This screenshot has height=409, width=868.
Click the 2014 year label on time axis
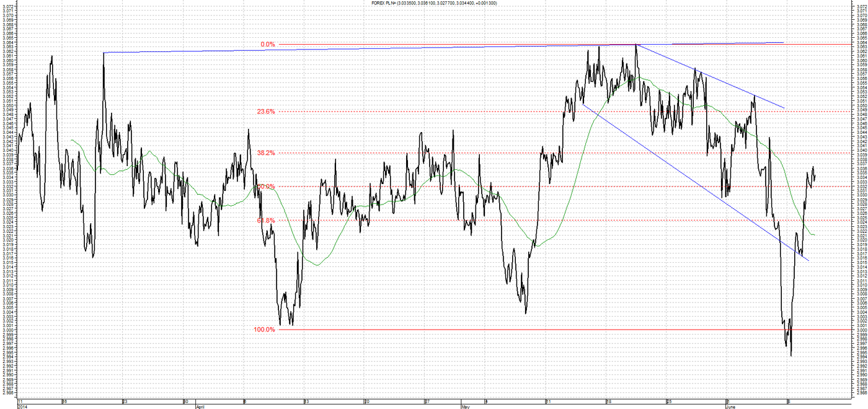click(x=22, y=407)
